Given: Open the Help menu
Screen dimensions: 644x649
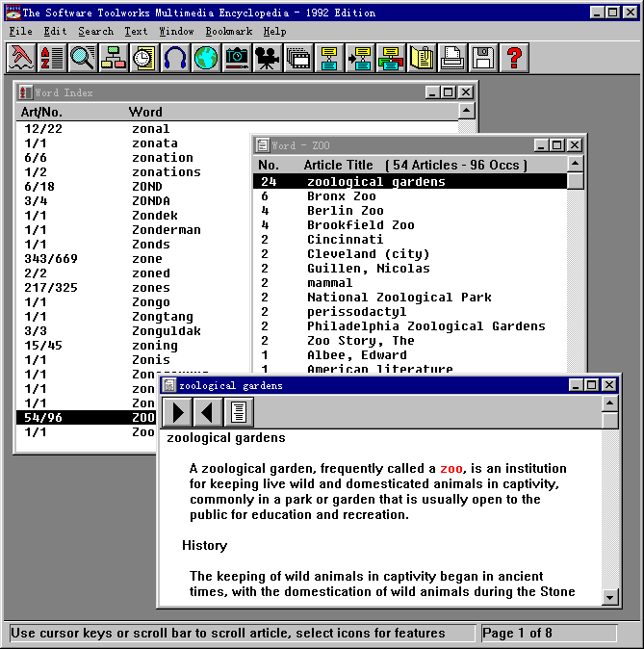Looking at the screenshot, I should tap(274, 32).
